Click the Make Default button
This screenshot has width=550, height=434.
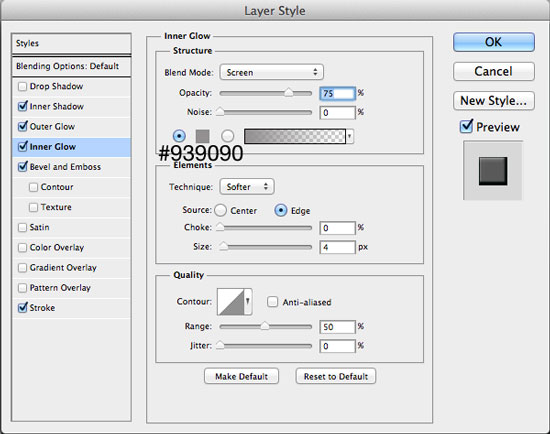coord(241,376)
